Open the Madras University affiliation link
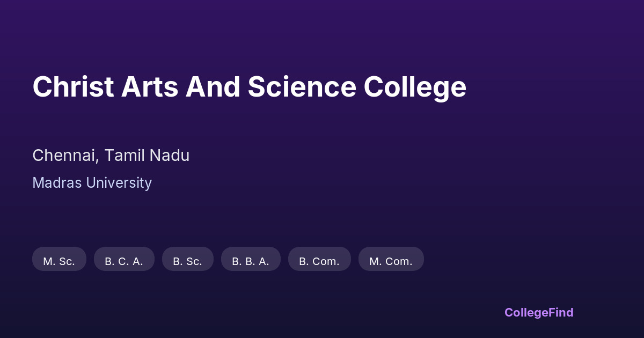The height and width of the screenshot is (338, 644). 92,183
